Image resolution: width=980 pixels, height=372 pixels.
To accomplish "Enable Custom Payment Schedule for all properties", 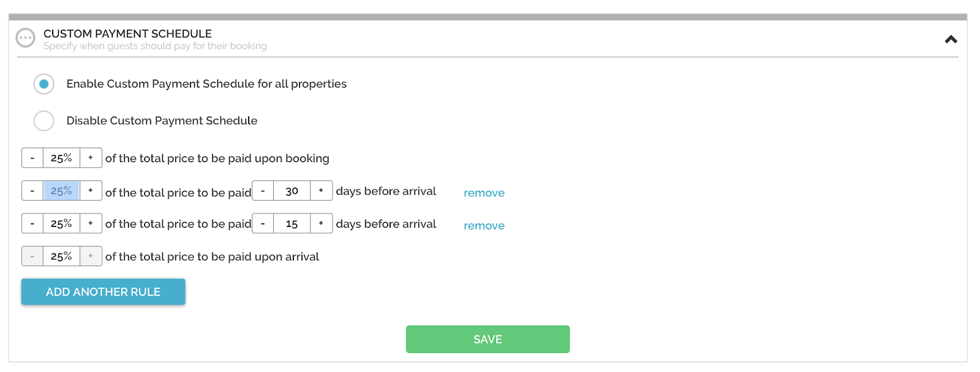I will coord(44,84).
